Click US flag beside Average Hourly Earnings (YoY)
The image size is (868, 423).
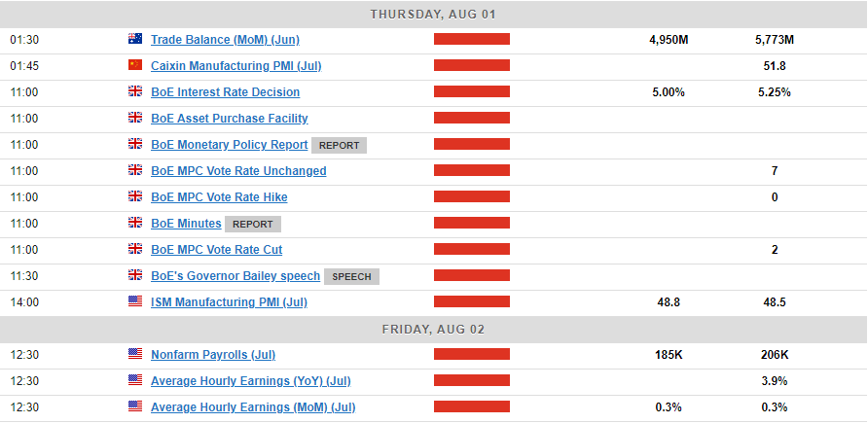135,381
